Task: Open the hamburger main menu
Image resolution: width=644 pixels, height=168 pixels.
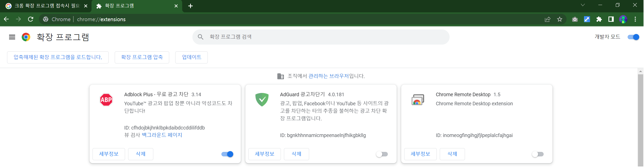Action: click(12, 37)
